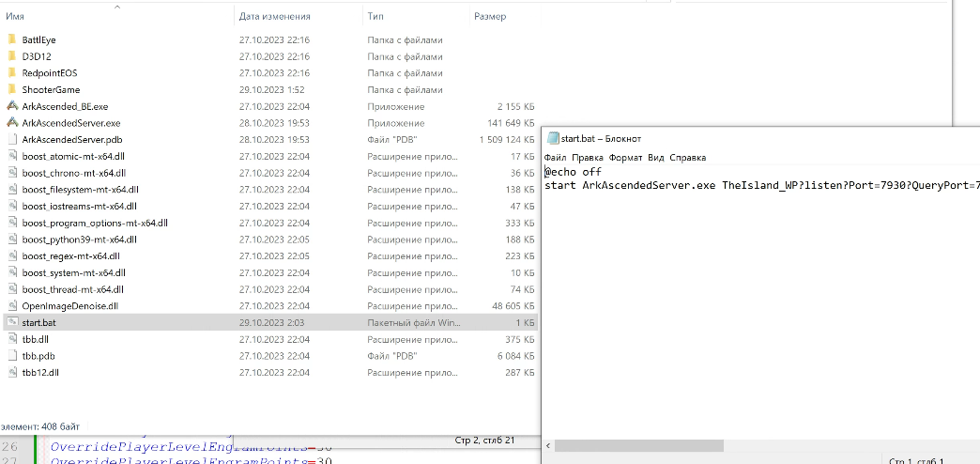Sort by Дата изменения column header
Viewport: 980px width, 464px height.
[x=274, y=16]
